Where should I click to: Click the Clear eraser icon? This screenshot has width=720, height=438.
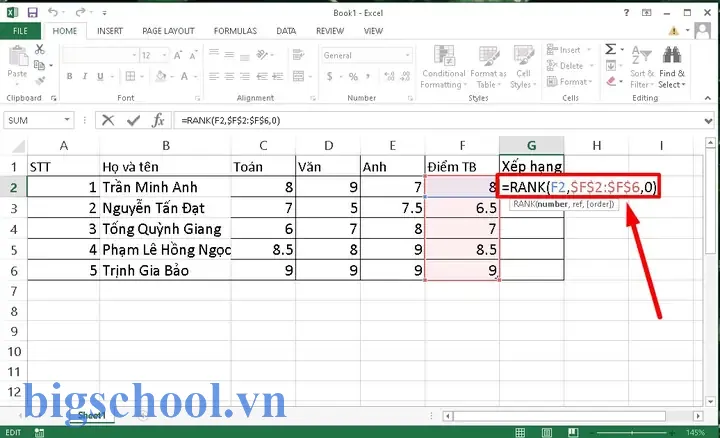[x=611, y=81]
